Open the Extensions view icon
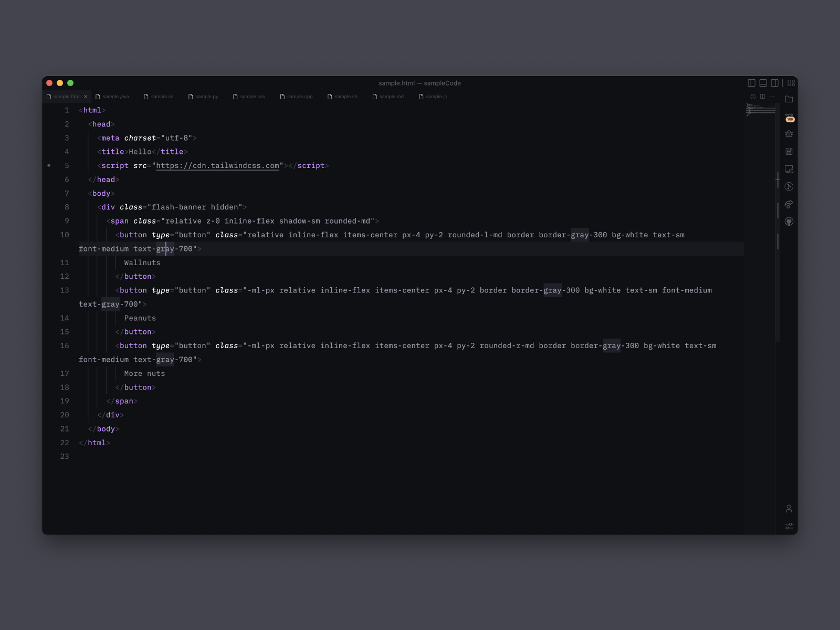The width and height of the screenshot is (840, 630). pyautogui.click(x=789, y=151)
